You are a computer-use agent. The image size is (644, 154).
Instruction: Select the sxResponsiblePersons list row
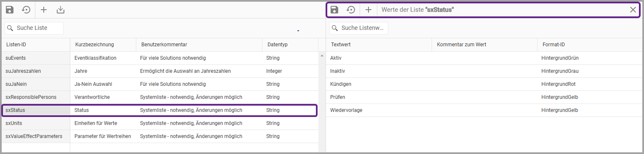160,97
